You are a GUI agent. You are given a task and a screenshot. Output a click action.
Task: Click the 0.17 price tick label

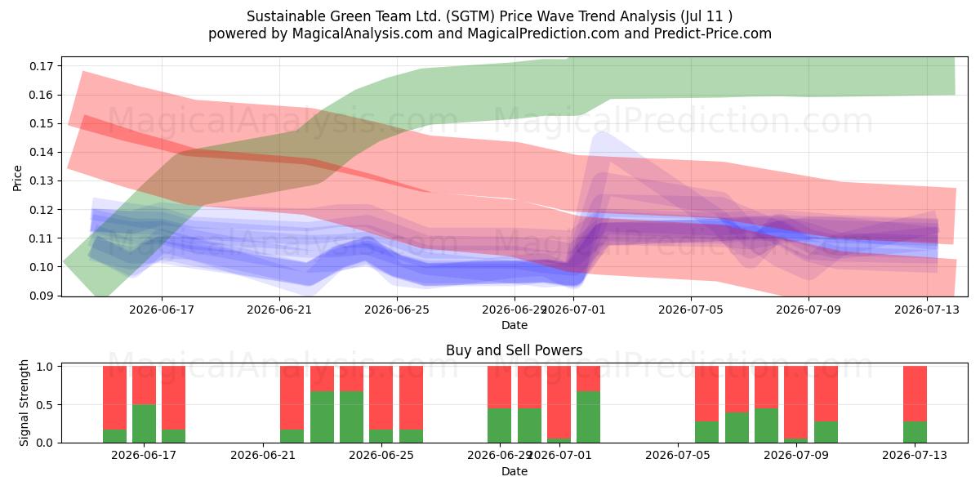pos(42,66)
